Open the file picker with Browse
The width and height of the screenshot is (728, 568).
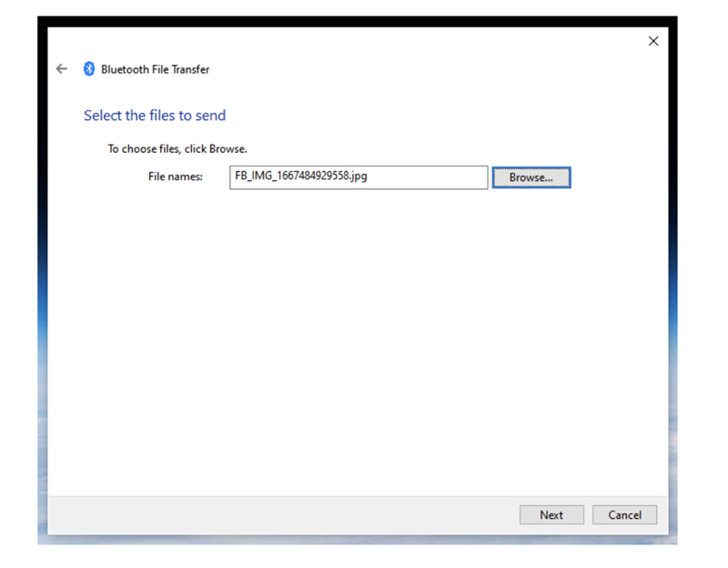[x=531, y=177]
